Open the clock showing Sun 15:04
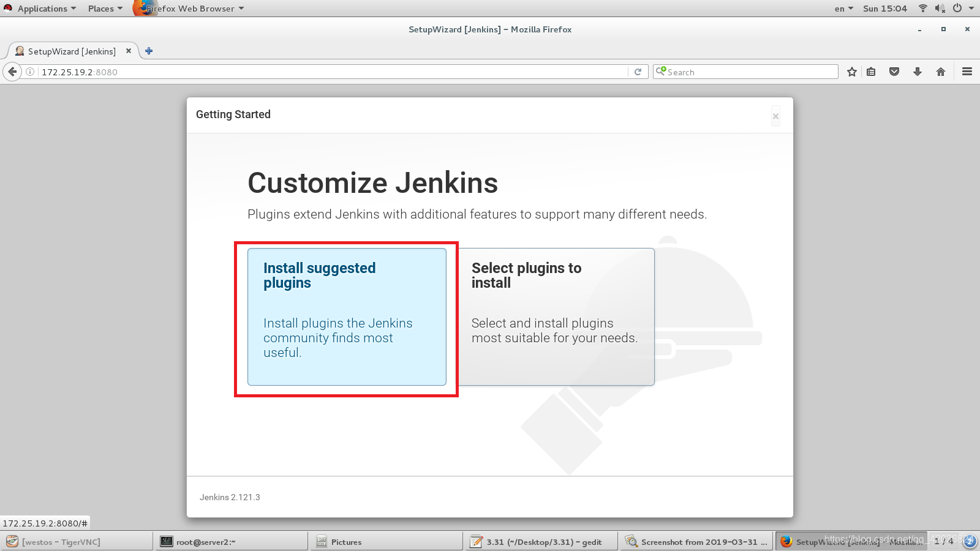980x551 pixels. (x=884, y=9)
